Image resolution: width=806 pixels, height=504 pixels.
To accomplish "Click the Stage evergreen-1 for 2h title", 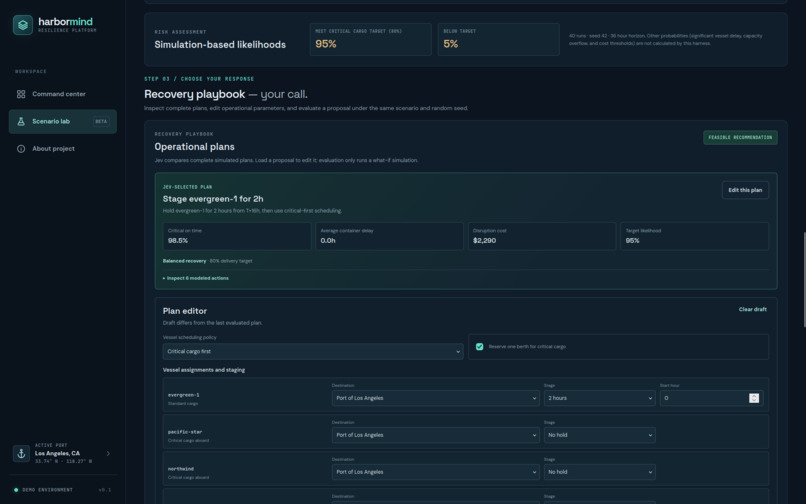I will [x=213, y=199].
